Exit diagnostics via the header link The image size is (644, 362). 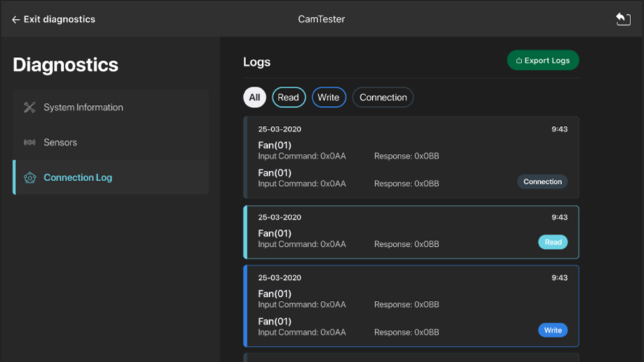coord(54,19)
